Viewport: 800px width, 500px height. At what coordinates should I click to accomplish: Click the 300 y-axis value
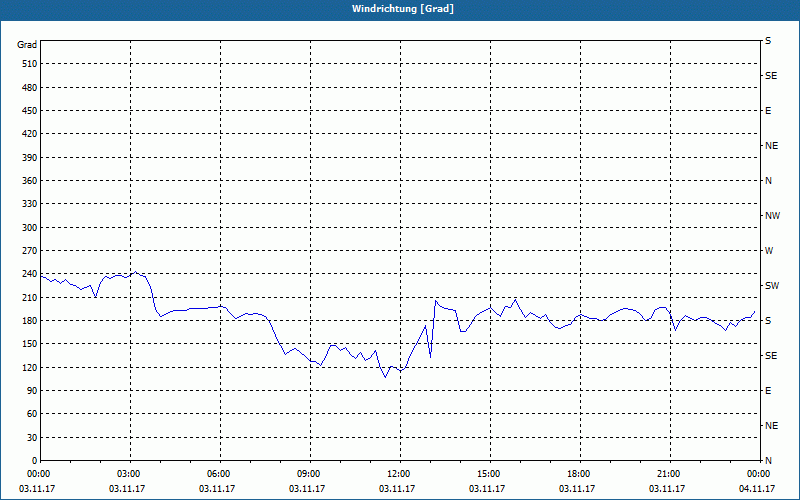[30, 228]
